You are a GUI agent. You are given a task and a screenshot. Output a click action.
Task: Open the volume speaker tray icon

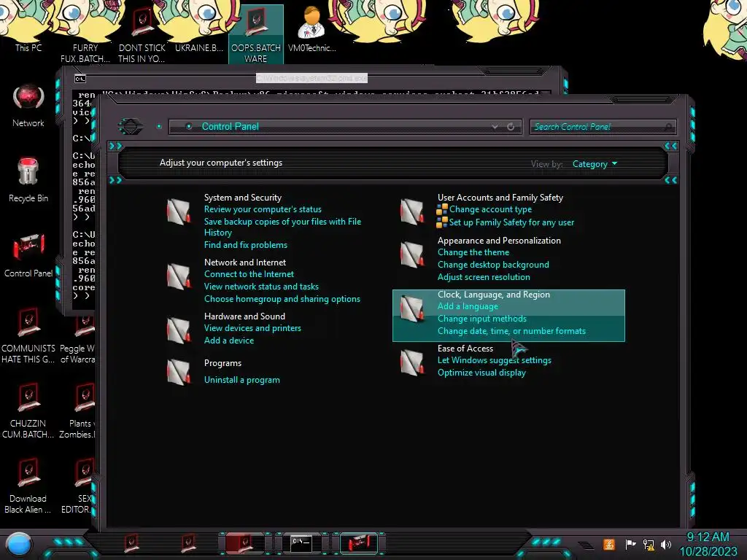coord(666,544)
